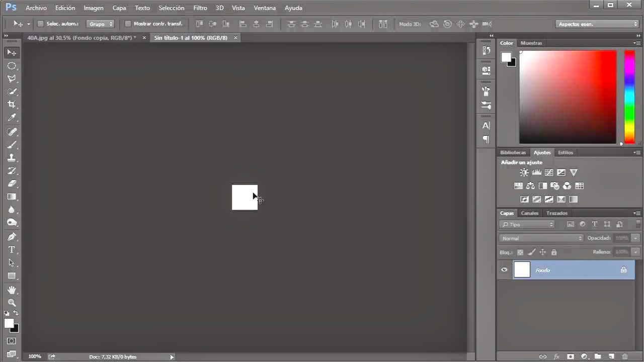Toggle Quick Mask mode
Viewport: 644px width, 362px height.
coord(12,341)
